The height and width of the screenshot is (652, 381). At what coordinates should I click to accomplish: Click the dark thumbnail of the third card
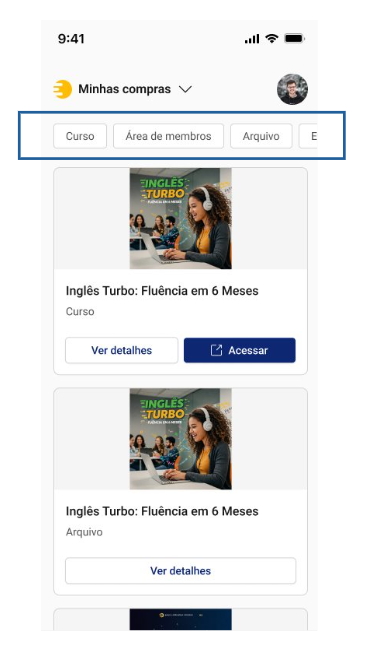[x=181, y=620]
